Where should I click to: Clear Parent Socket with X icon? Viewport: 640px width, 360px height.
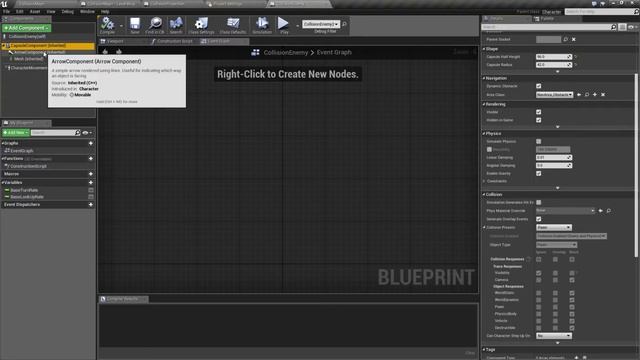tap(573, 40)
